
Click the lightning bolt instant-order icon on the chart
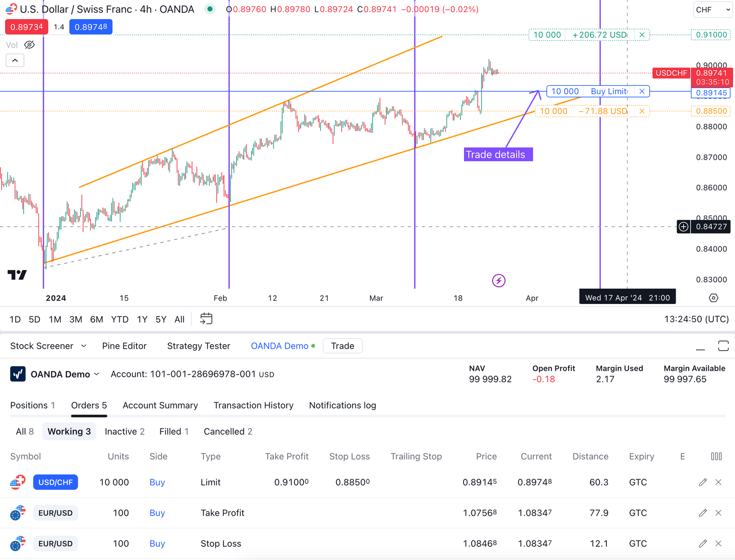pos(499,280)
